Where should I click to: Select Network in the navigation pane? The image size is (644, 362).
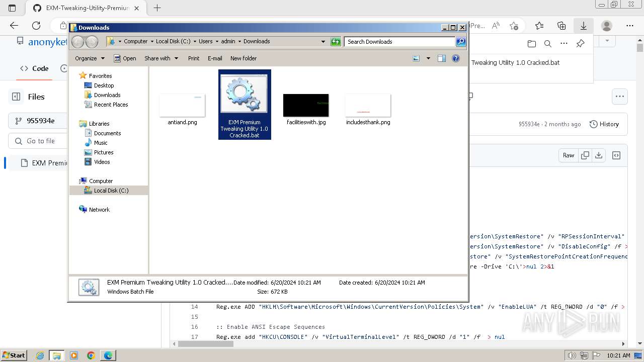pos(99,210)
